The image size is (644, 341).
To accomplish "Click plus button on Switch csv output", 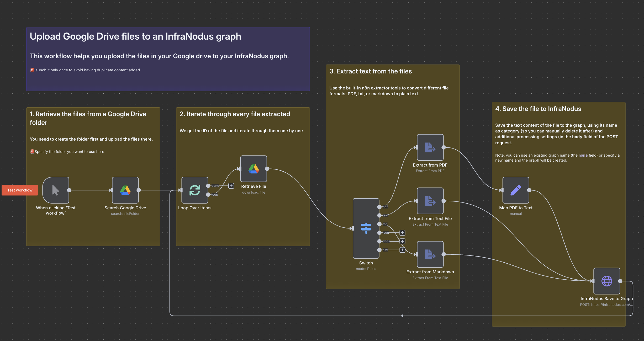I will 402,250.
